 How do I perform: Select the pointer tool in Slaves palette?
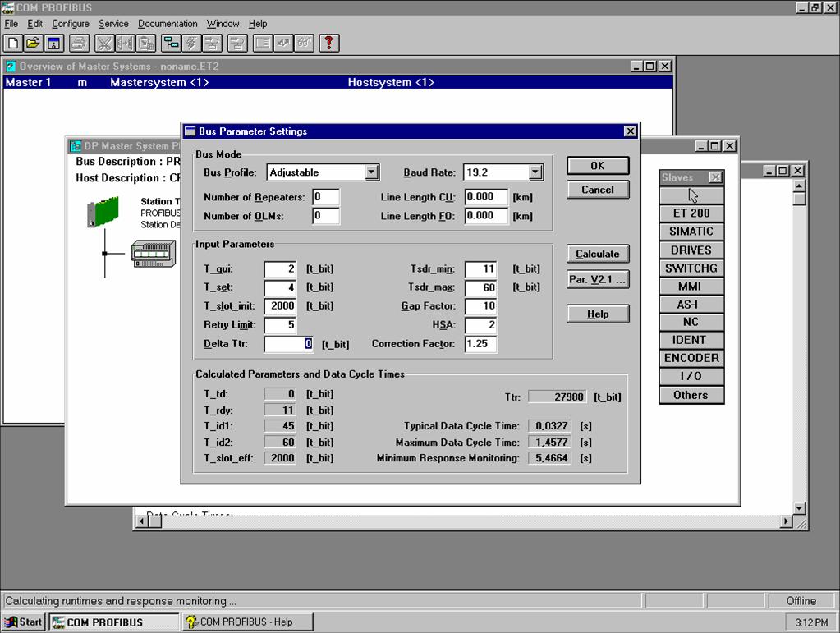coord(691,195)
